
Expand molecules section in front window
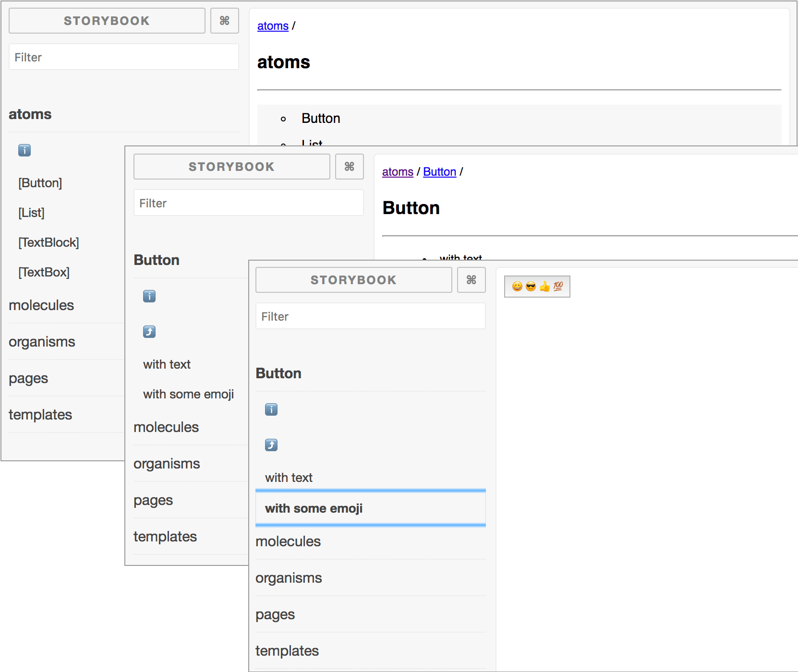288,541
